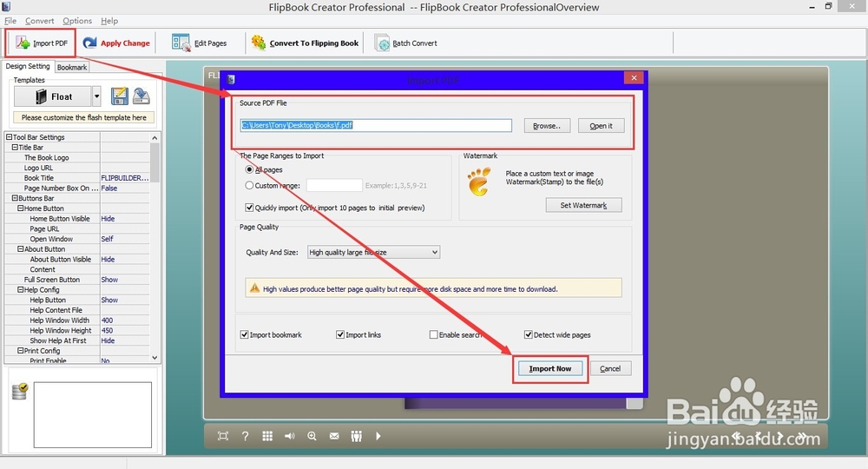Open the Options menu

click(x=77, y=21)
